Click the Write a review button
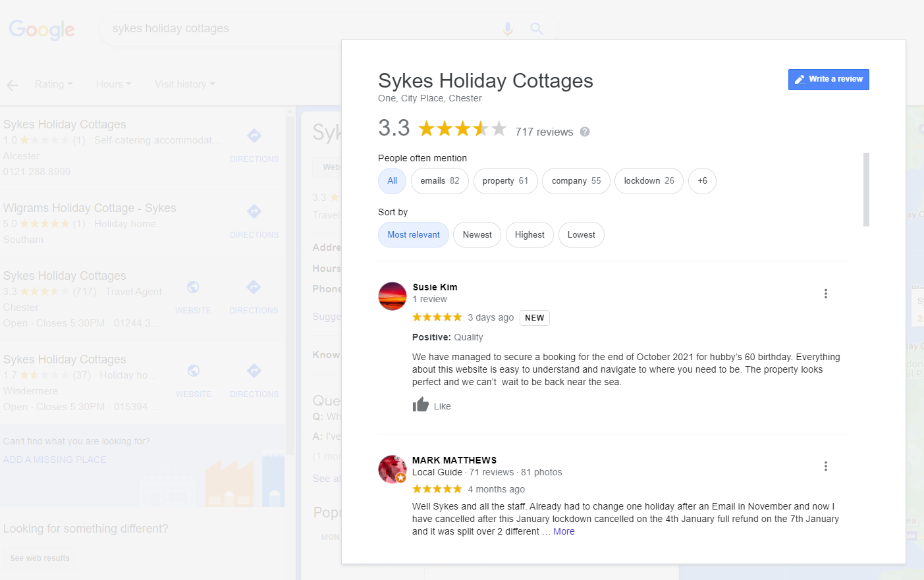 [829, 80]
